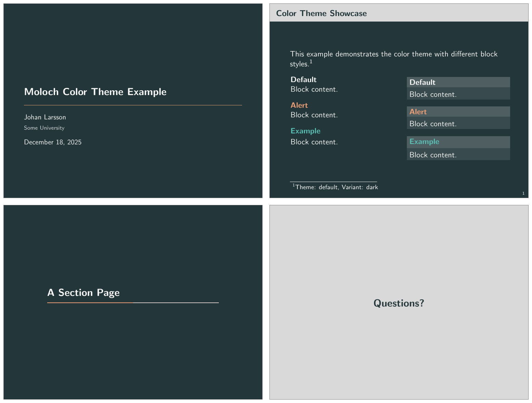The width and height of the screenshot is (532, 403).
Task: Click the shaded Example block header
Action: coord(458,142)
